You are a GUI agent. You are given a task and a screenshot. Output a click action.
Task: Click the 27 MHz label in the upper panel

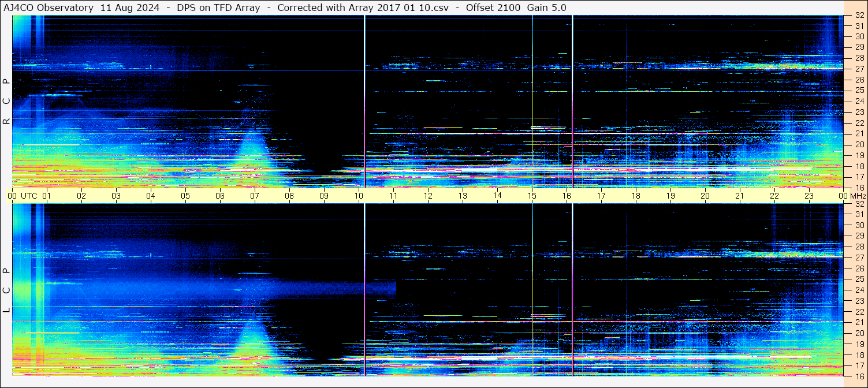[859, 68]
